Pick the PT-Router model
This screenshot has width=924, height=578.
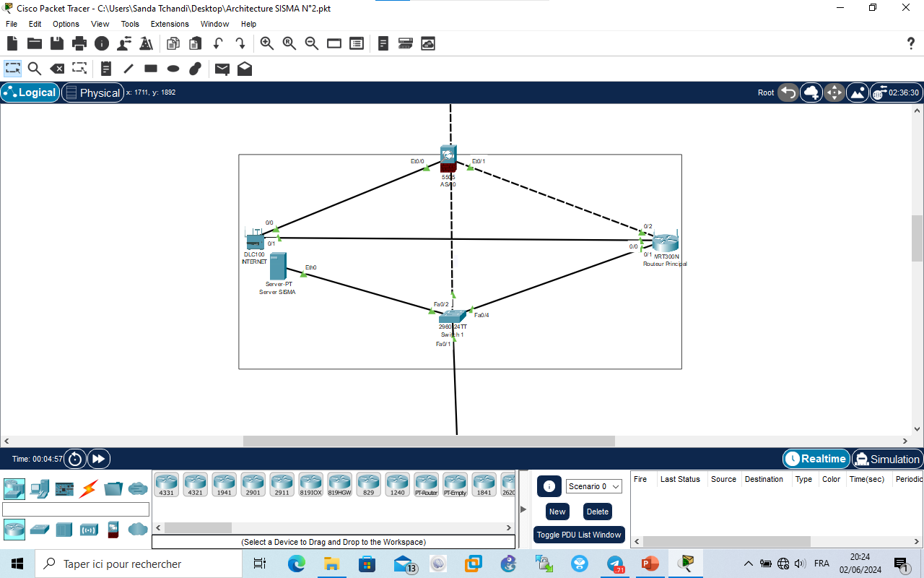pyautogui.click(x=427, y=484)
